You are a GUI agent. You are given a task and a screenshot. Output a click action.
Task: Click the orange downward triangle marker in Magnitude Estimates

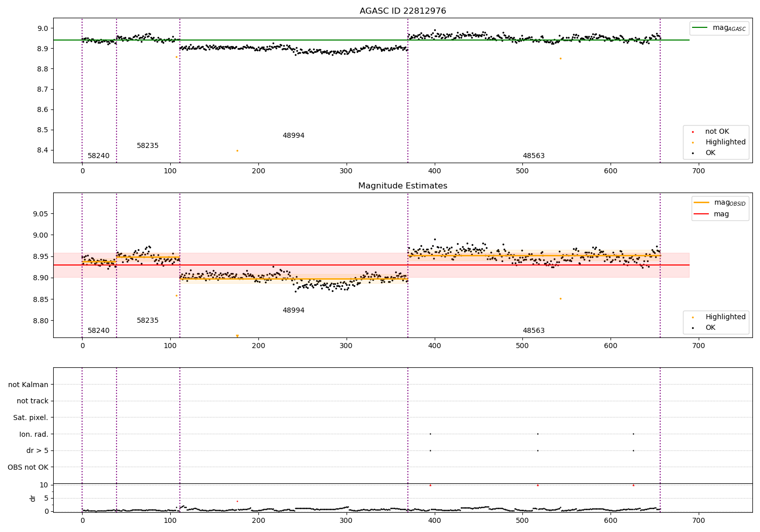tap(237, 336)
